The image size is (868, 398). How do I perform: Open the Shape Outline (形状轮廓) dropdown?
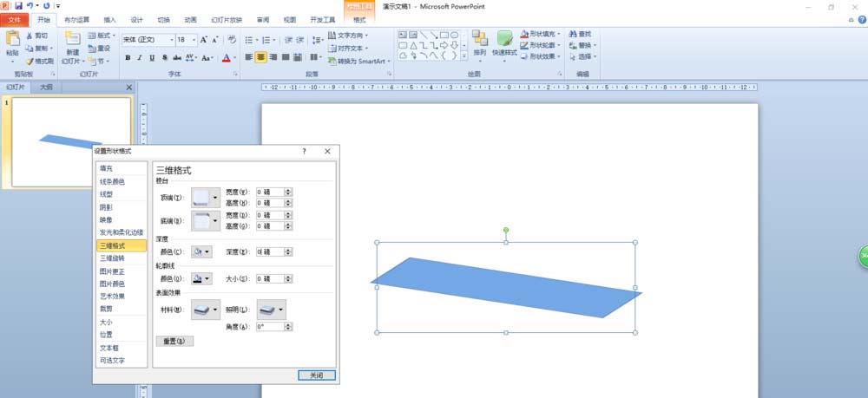coord(541,45)
